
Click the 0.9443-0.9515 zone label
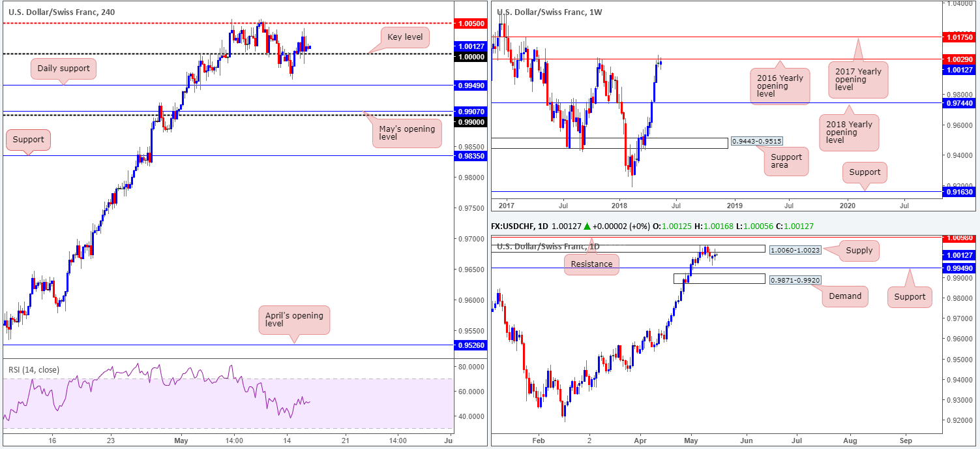[756, 141]
